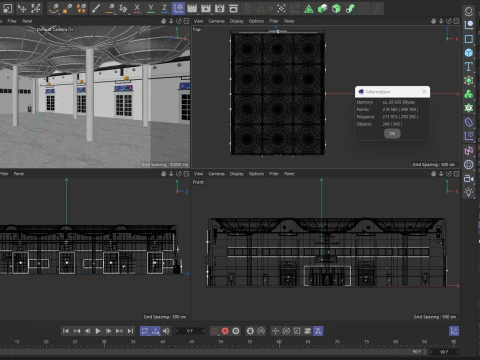Toggle the world coordinate system button
The width and height of the screenshot is (480, 360).
(x=178, y=8)
